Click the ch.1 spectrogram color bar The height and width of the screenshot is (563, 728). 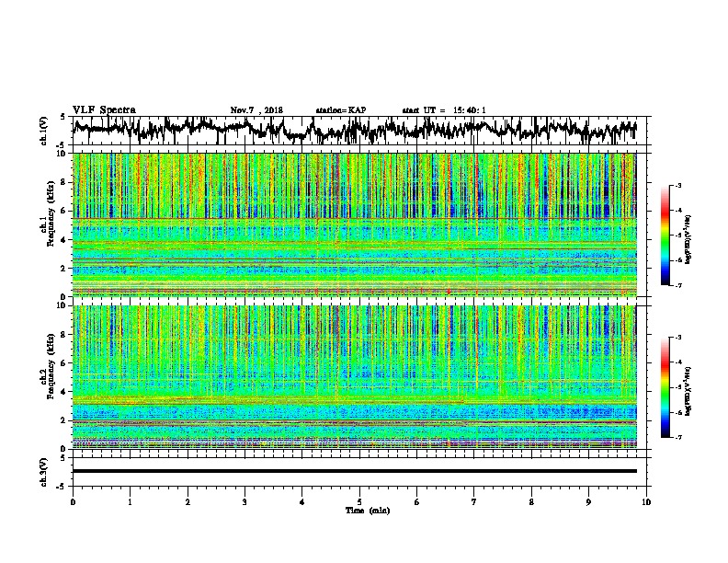click(665, 236)
